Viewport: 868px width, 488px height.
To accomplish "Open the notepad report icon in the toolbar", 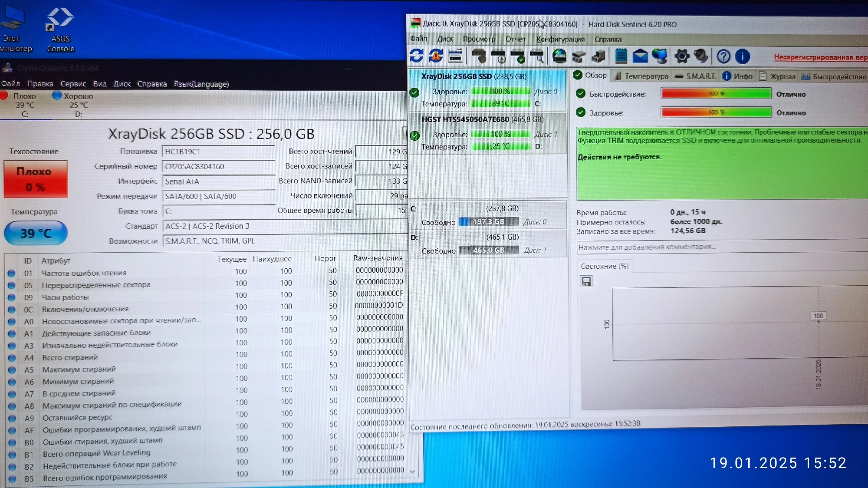I will point(621,56).
